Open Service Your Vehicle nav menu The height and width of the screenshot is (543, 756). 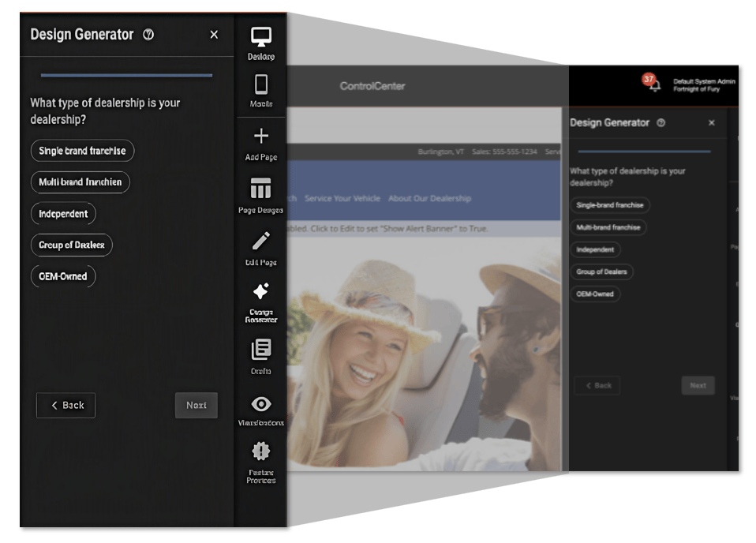(342, 198)
